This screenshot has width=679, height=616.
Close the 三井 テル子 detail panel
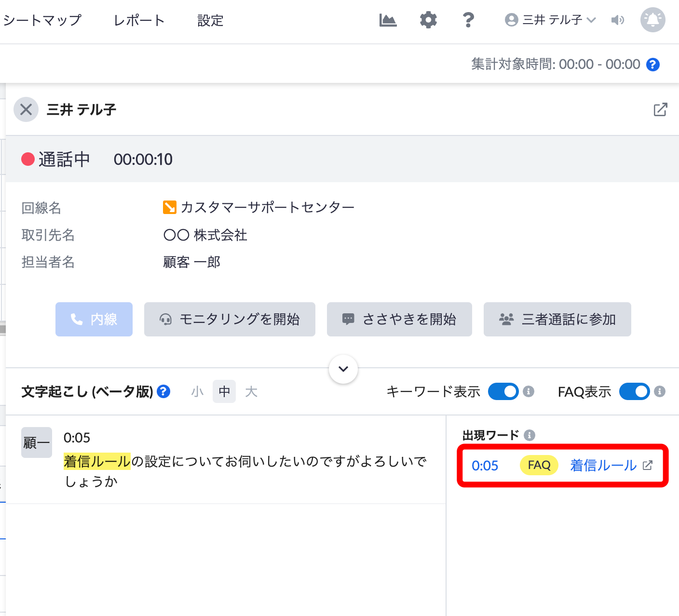pyautogui.click(x=26, y=109)
